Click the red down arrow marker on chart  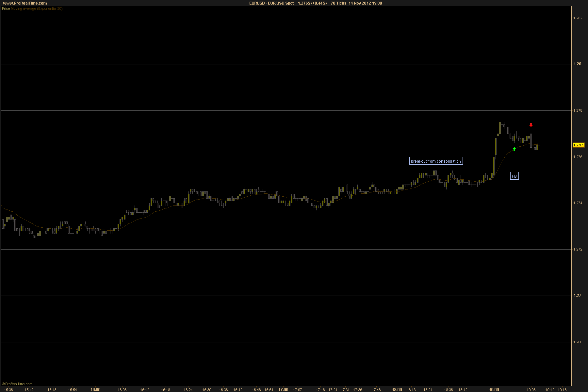point(531,125)
